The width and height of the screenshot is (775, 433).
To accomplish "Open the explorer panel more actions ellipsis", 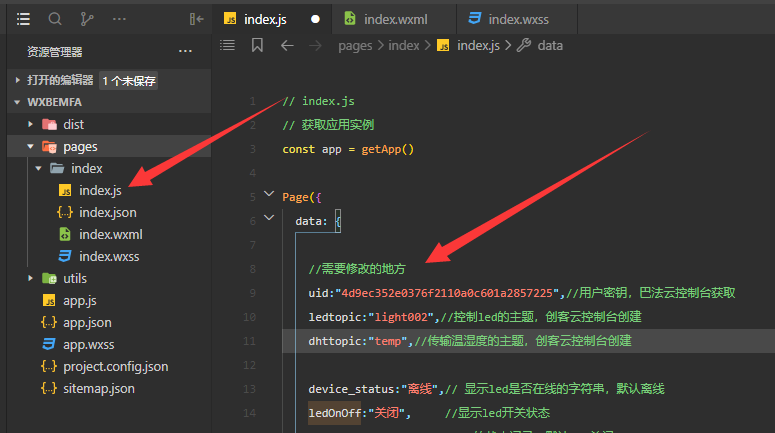I will [x=185, y=51].
